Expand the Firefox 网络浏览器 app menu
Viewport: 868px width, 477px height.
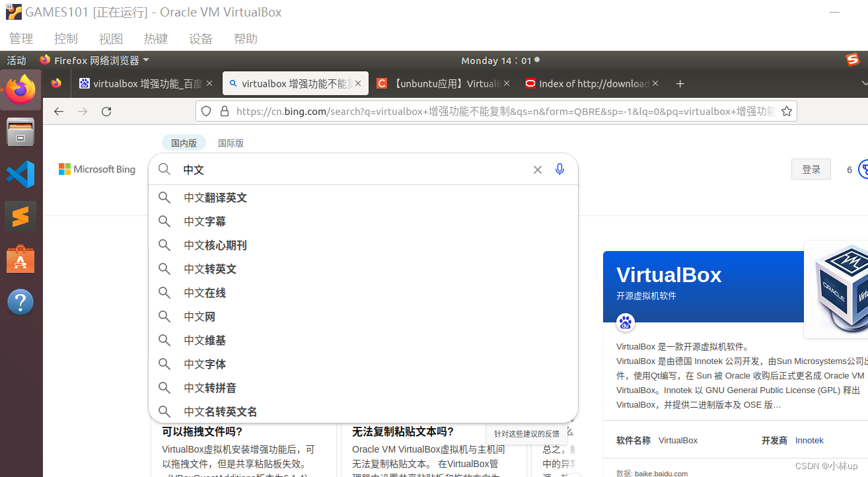click(x=94, y=60)
